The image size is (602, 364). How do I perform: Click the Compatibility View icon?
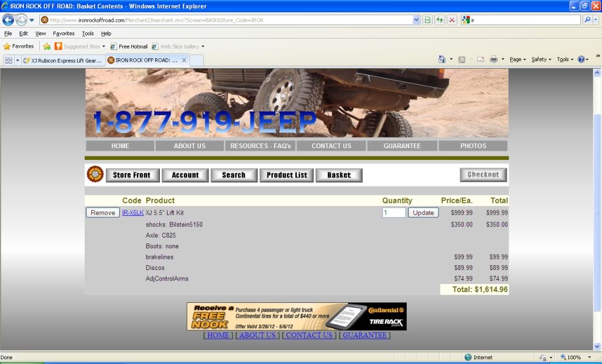pyautogui.click(x=427, y=20)
